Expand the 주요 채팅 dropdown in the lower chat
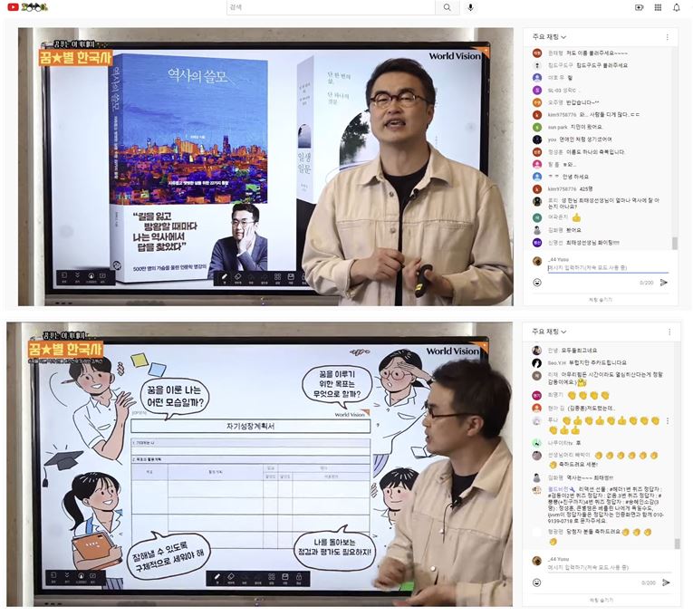 (x=550, y=331)
